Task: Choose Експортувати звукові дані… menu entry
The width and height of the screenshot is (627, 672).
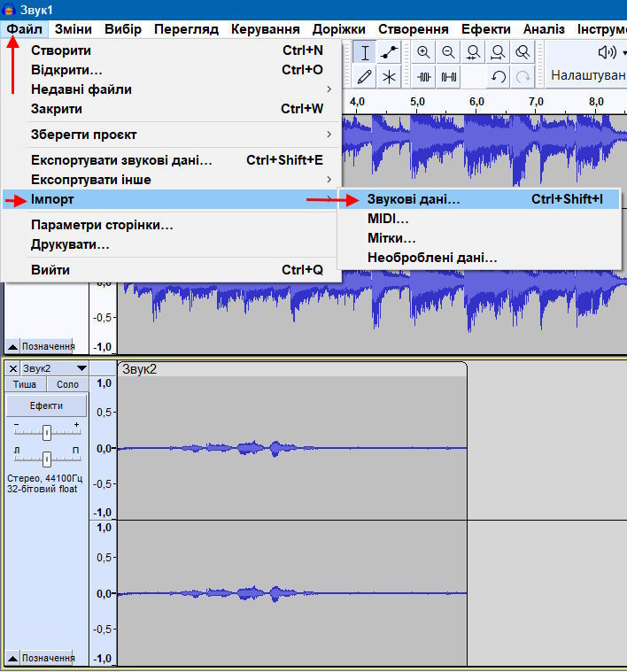Action: pyautogui.click(x=172, y=160)
